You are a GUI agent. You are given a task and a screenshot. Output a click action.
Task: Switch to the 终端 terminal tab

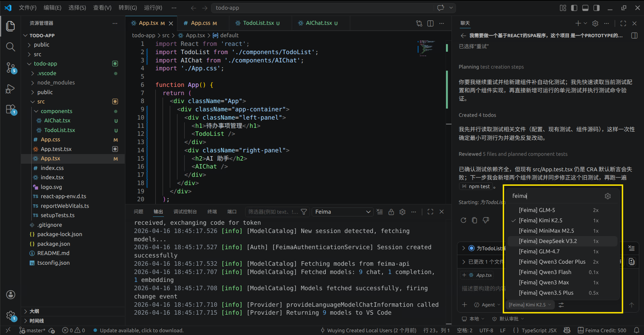(x=212, y=212)
